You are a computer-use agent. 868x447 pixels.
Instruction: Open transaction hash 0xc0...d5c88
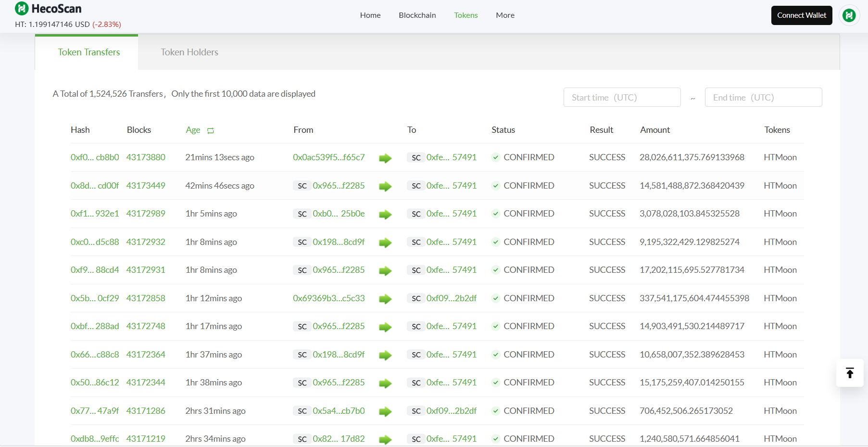(x=95, y=242)
